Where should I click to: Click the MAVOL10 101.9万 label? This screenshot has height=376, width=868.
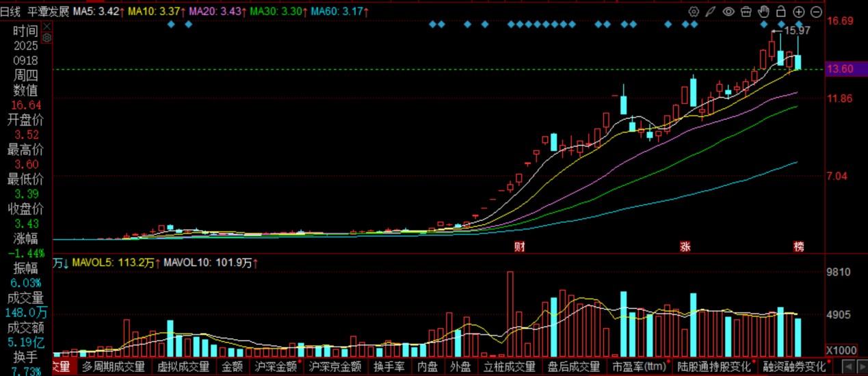[x=211, y=263]
